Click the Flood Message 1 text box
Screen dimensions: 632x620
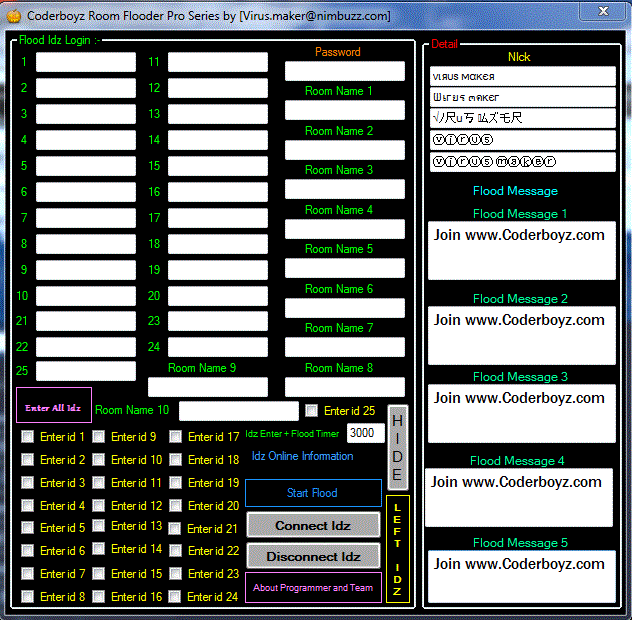522,250
